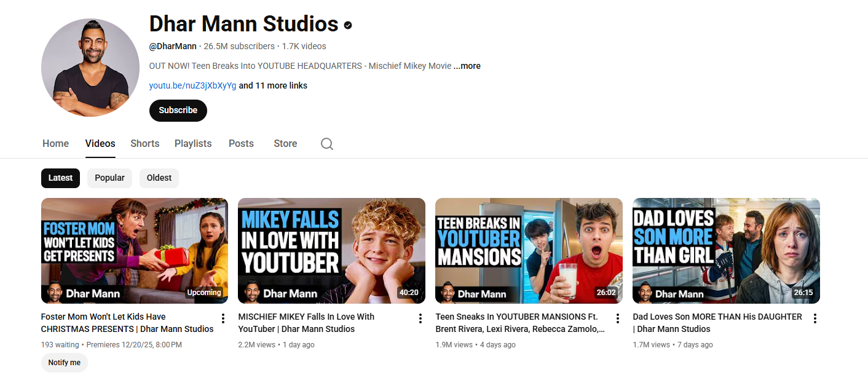
Task: Open the Store tab
Action: (285, 143)
